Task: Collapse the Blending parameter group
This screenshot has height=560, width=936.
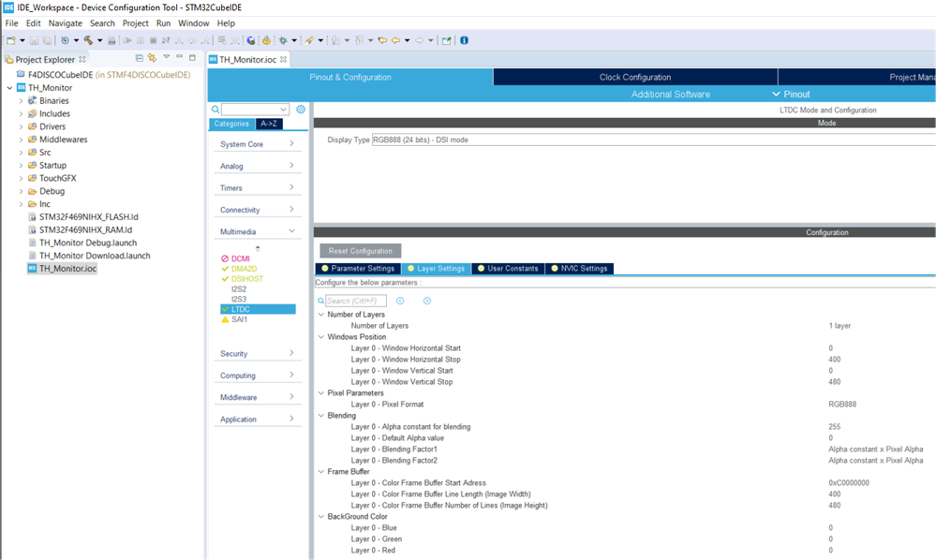Action: 321,416
